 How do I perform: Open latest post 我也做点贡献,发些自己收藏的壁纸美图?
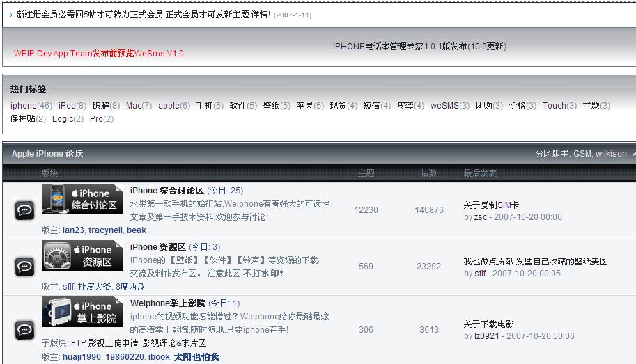(x=540, y=262)
